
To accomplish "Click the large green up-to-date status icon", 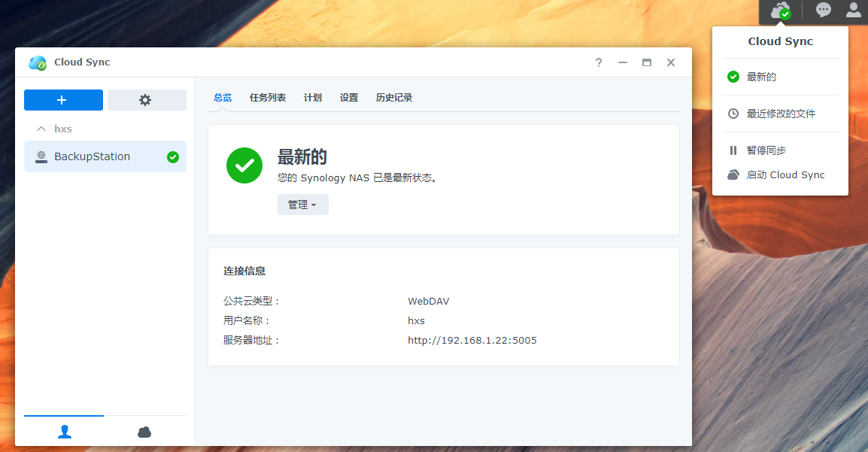I will [244, 165].
